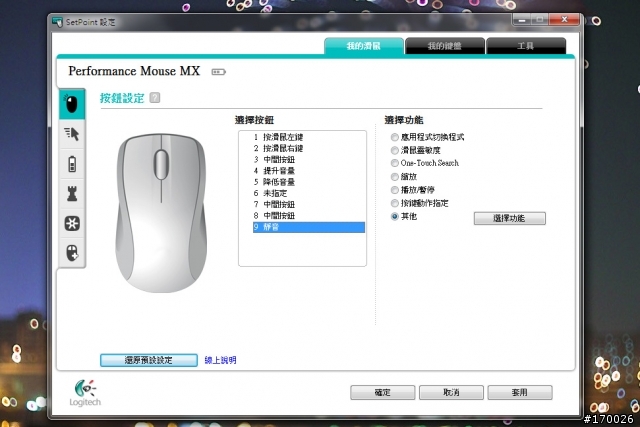
Task: Click the SetPoint title bar icon
Action: pos(57,22)
